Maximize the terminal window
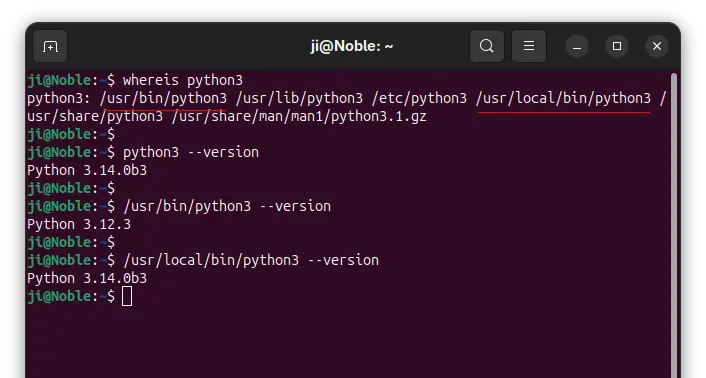This screenshot has height=378, width=706. coord(617,46)
